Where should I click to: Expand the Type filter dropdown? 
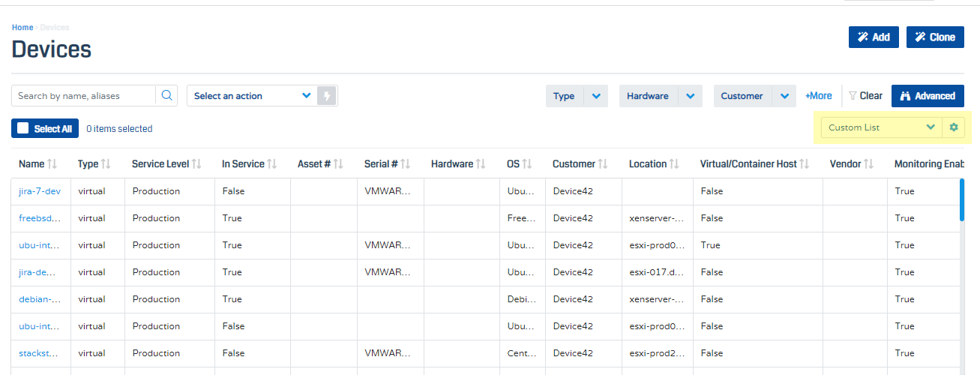click(596, 96)
